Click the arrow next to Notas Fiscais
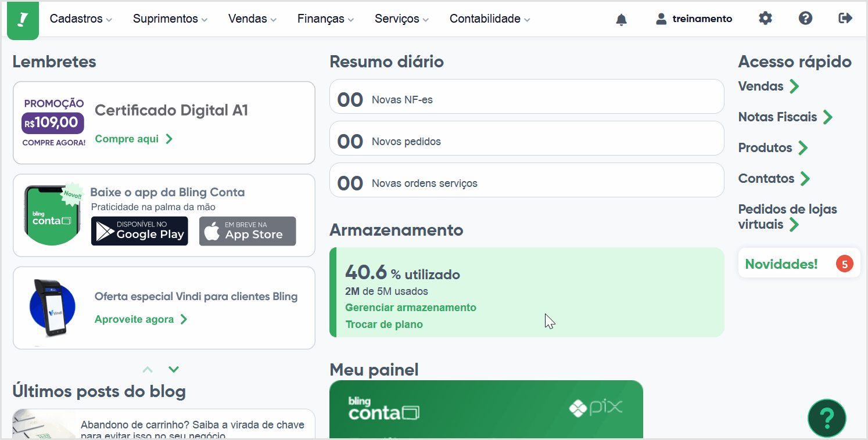Image resolution: width=868 pixels, height=440 pixels. (x=828, y=117)
